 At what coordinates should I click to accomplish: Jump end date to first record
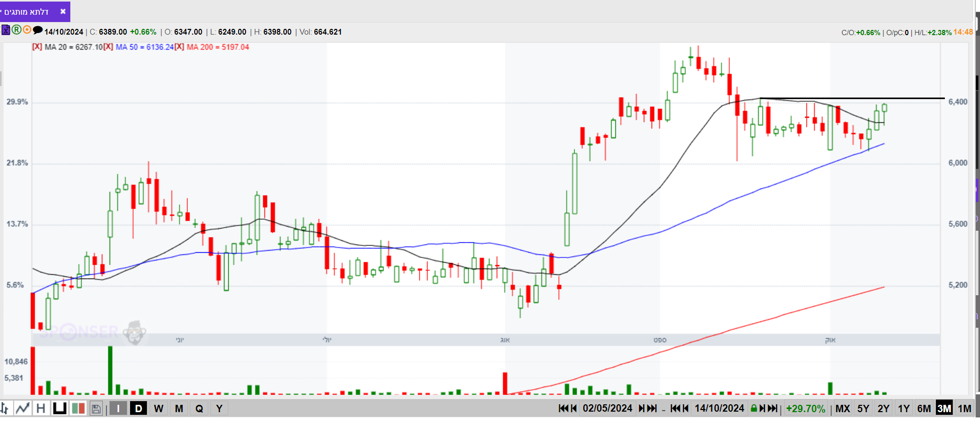(x=676, y=408)
